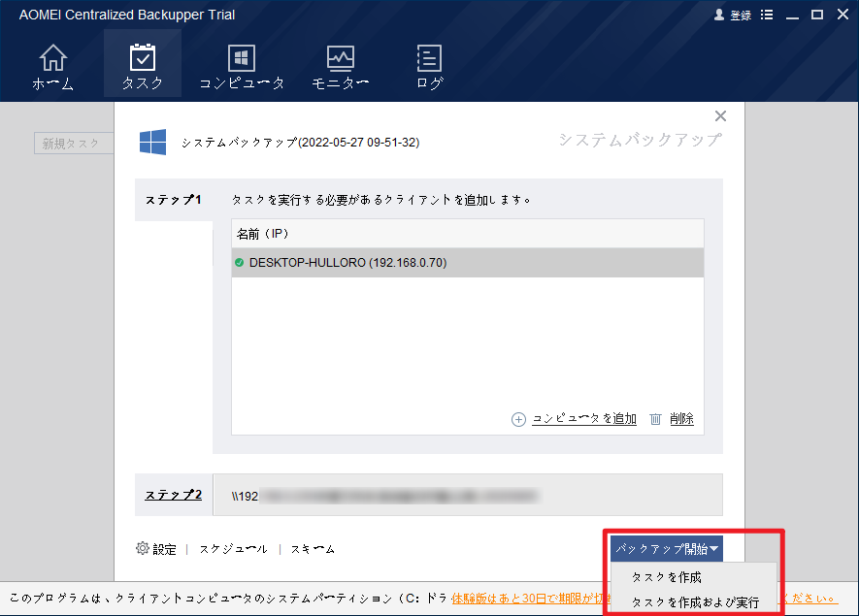Click the destination path field \\192

point(467,495)
